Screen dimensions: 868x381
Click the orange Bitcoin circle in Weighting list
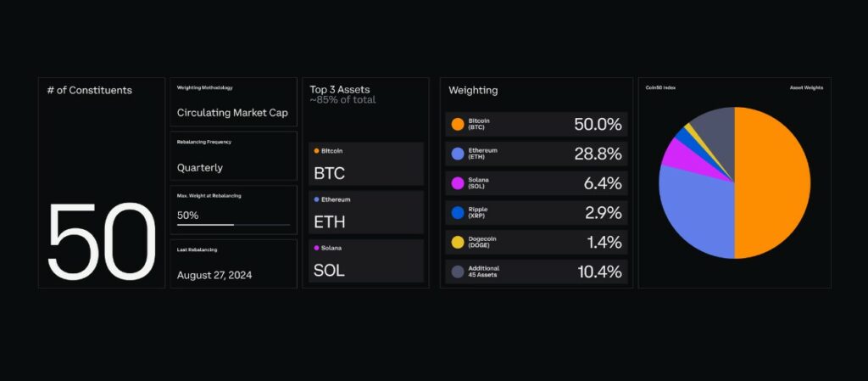(x=458, y=125)
